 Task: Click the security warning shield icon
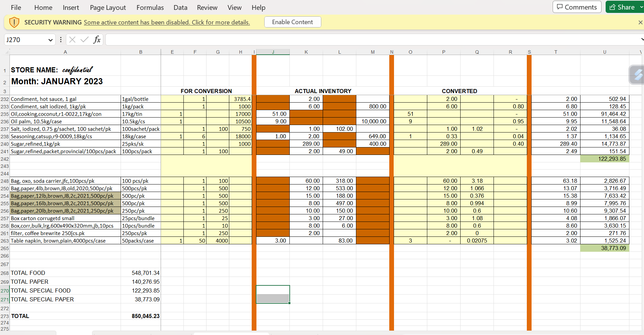14,22
